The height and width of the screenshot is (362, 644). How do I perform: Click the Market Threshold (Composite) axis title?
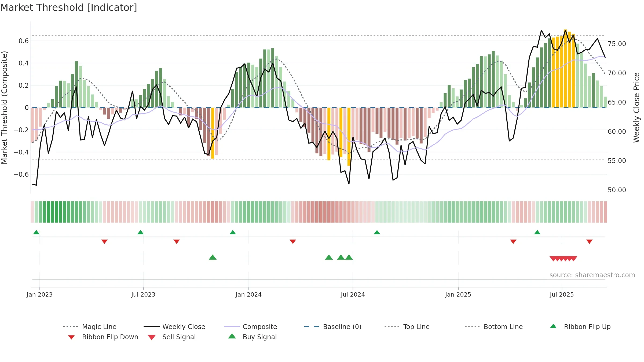[4, 108]
